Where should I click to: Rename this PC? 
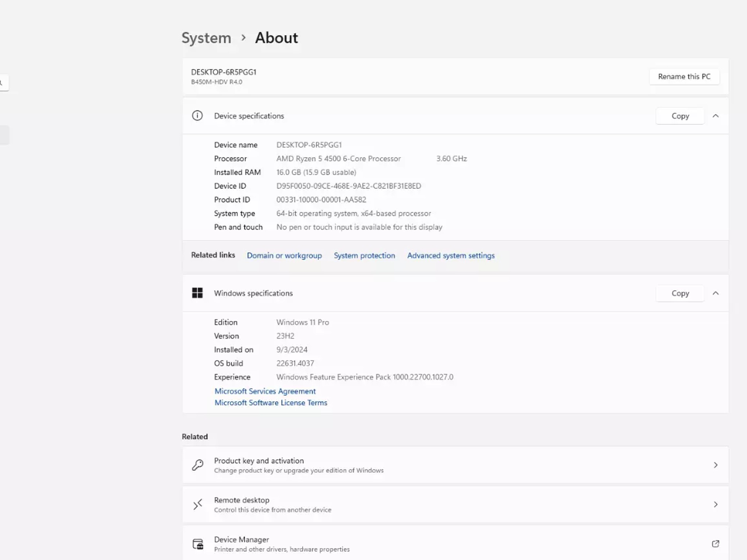coord(684,77)
